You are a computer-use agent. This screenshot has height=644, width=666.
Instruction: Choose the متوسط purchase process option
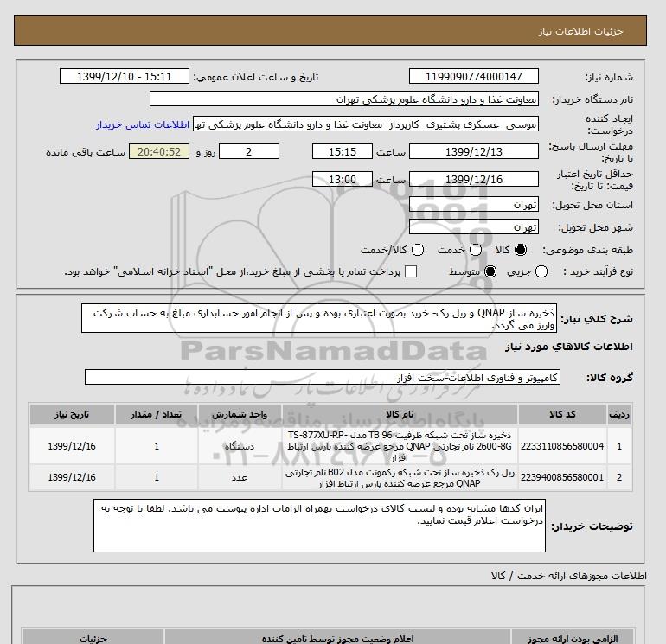click(490, 271)
